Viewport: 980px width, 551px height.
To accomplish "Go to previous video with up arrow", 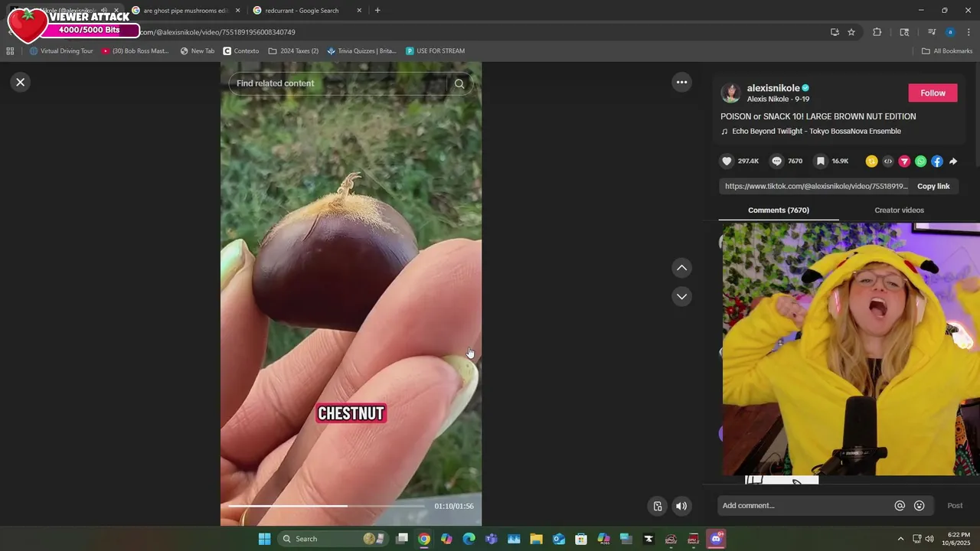I will click(x=681, y=268).
